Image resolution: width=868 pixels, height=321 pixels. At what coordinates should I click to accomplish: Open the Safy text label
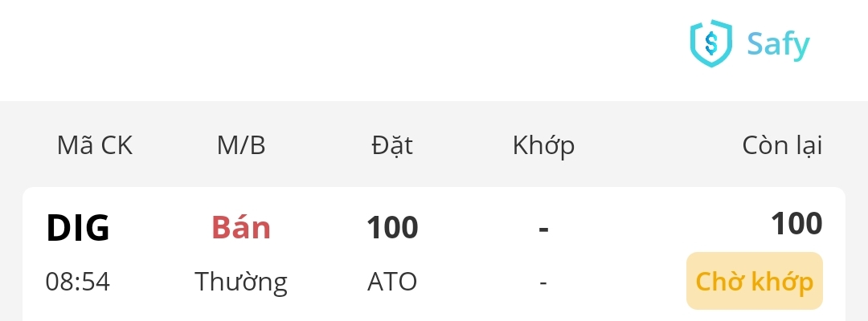point(777,44)
